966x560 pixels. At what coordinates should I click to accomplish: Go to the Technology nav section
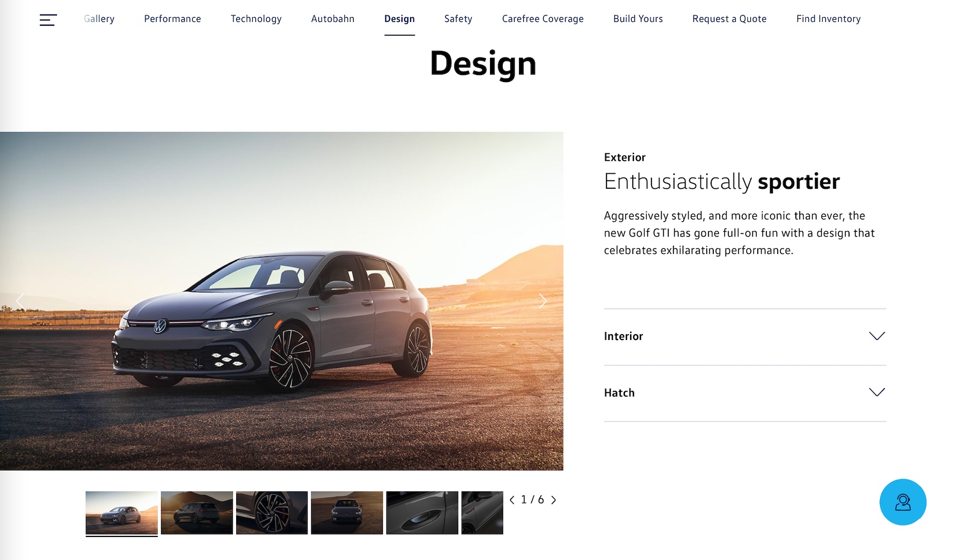pos(256,19)
